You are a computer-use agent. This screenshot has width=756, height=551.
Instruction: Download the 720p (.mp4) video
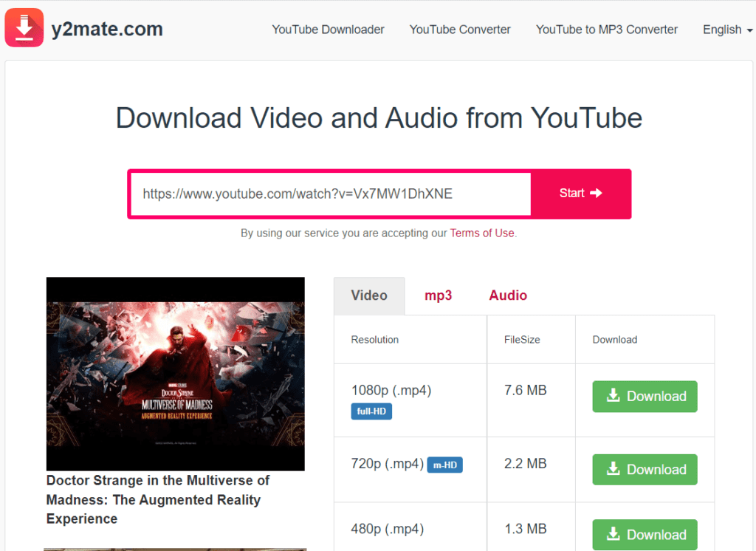645,470
